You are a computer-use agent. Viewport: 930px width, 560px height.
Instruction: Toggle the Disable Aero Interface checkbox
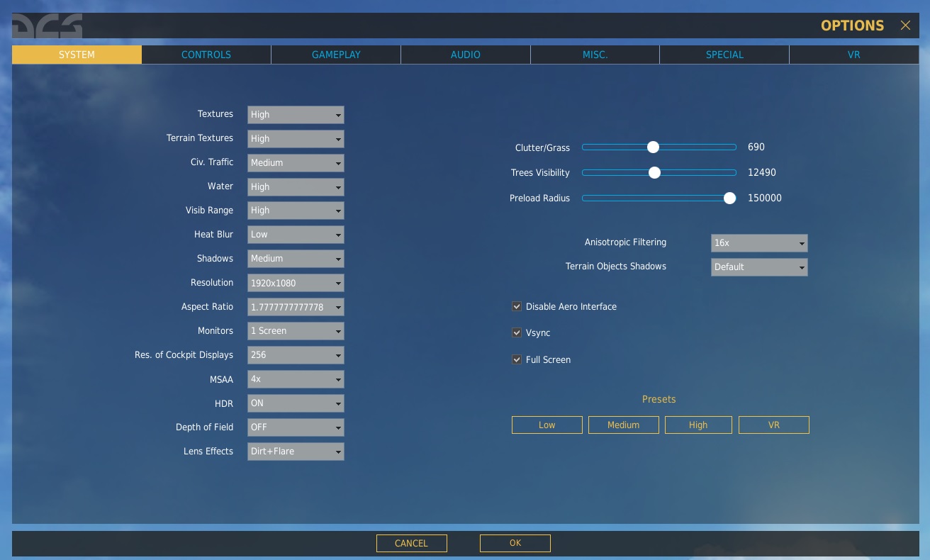(x=517, y=306)
